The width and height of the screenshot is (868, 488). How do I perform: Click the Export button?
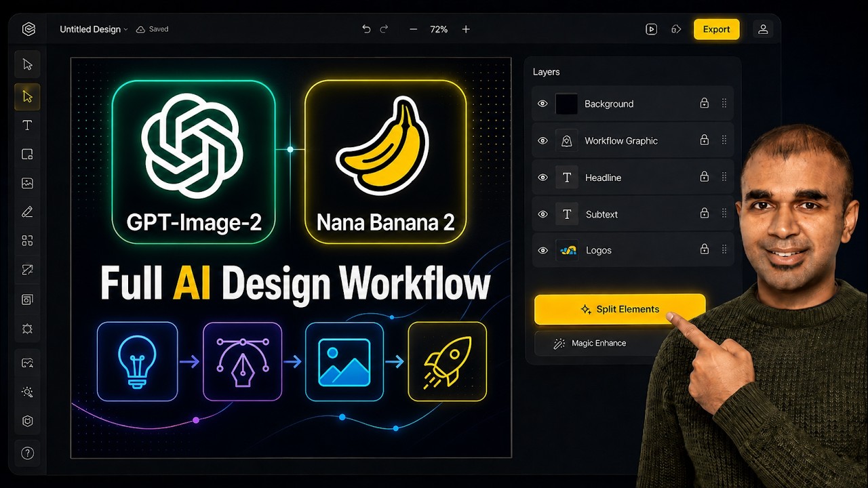tap(716, 29)
